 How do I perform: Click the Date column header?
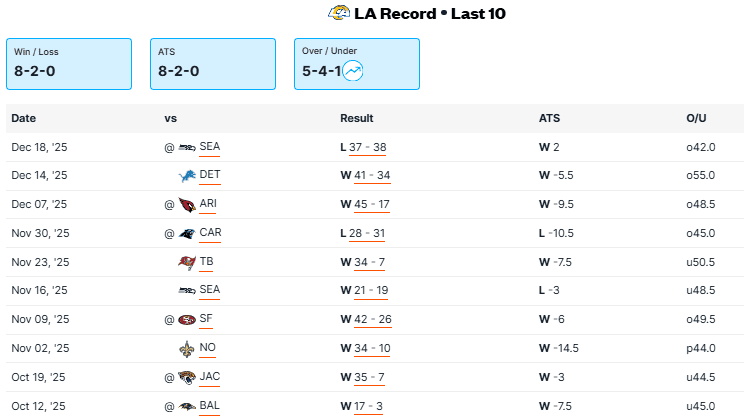click(23, 118)
